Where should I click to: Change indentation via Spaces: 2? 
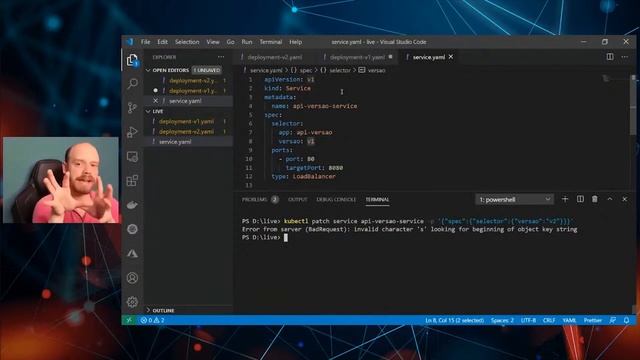[x=502, y=320]
